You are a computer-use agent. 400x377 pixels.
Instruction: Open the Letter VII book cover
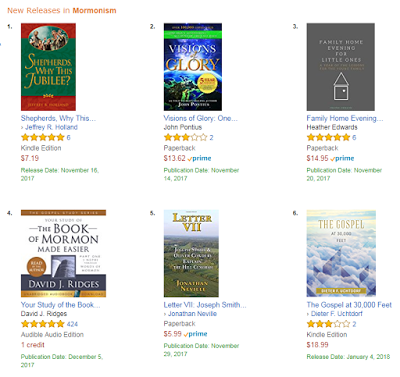pos(191,253)
